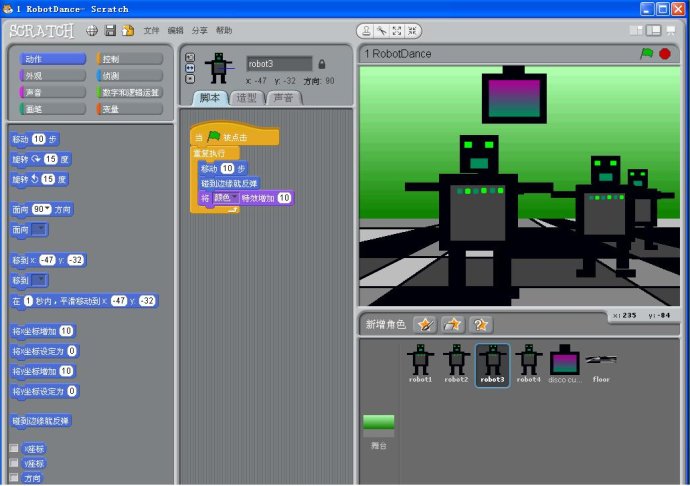Select the stamp duplicate tool
The image size is (690, 486).
[x=366, y=31]
